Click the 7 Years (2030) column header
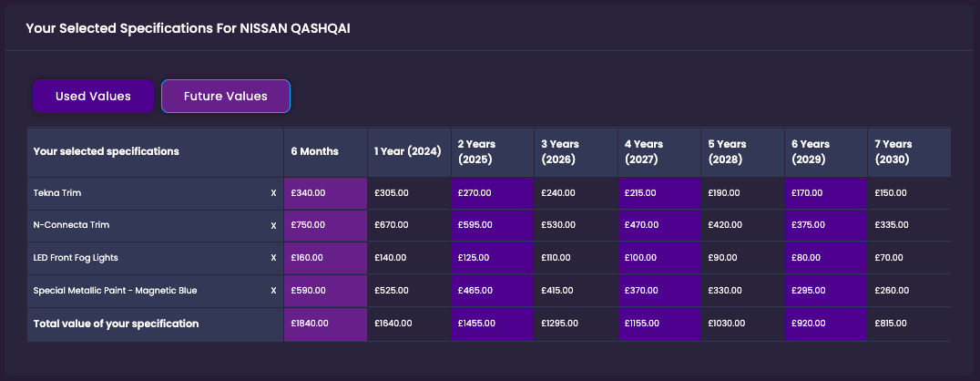The image size is (980, 381). coord(893,151)
